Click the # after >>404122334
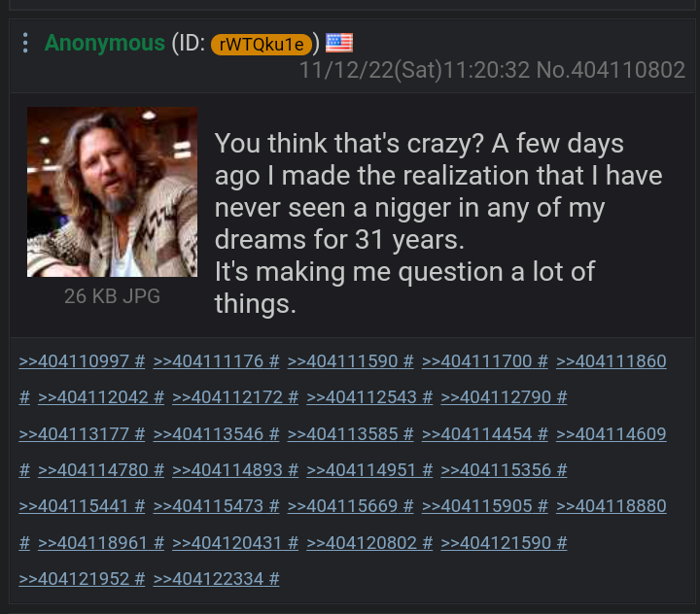 [x=274, y=579]
